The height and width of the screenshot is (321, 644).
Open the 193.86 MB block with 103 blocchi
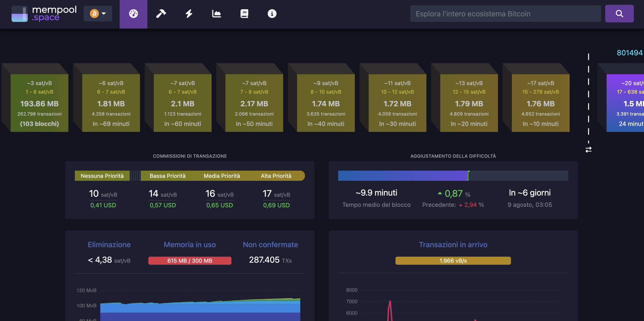39,103
